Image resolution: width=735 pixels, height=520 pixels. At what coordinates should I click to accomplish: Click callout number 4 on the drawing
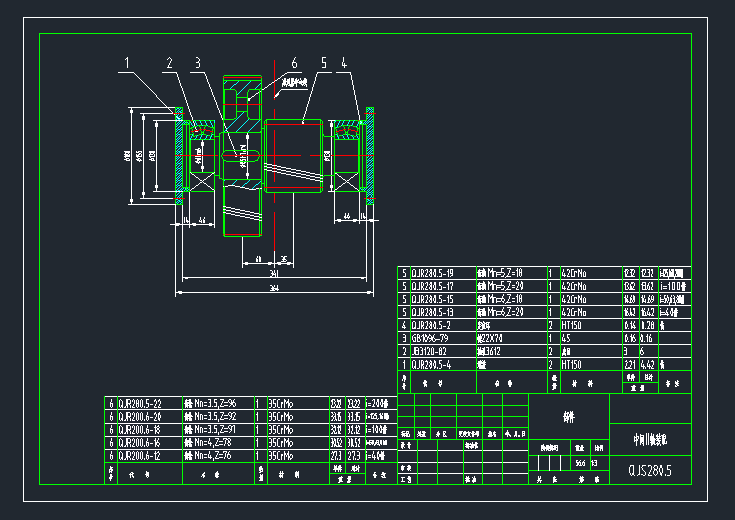(344, 63)
